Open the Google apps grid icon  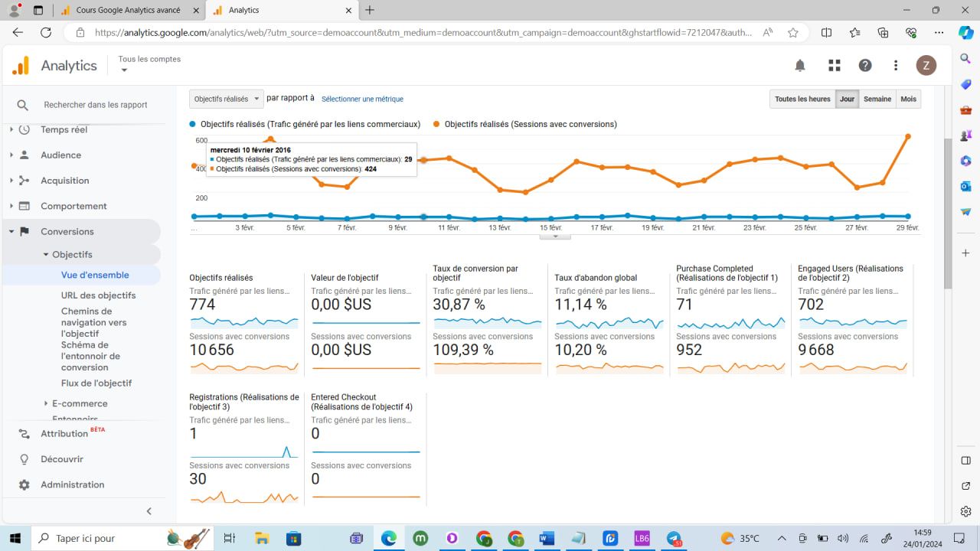tap(835, 66)
